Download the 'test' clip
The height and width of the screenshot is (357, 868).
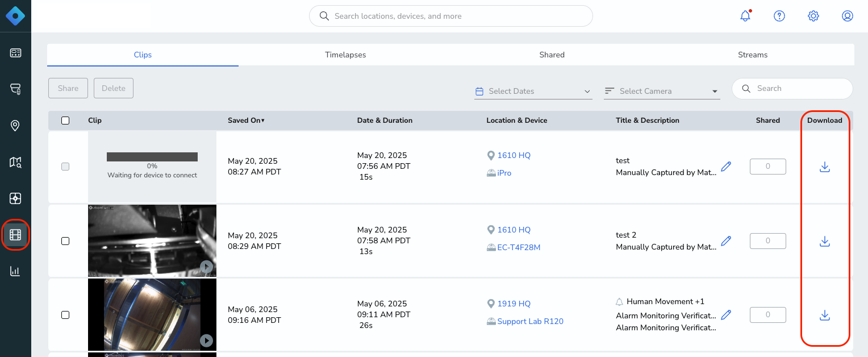(825, 167)
